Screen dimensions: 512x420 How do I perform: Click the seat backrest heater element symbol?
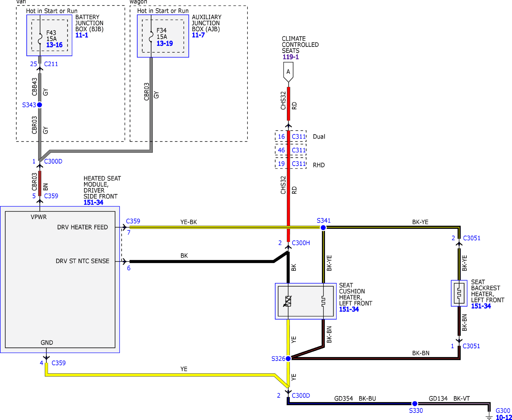pyautogui.click(x=459, y=293)
